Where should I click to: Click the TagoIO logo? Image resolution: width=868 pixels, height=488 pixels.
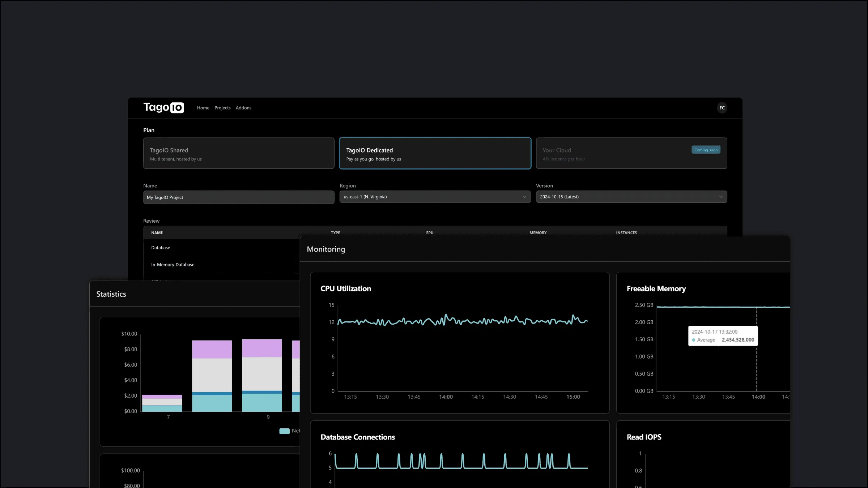click(163, 107)
